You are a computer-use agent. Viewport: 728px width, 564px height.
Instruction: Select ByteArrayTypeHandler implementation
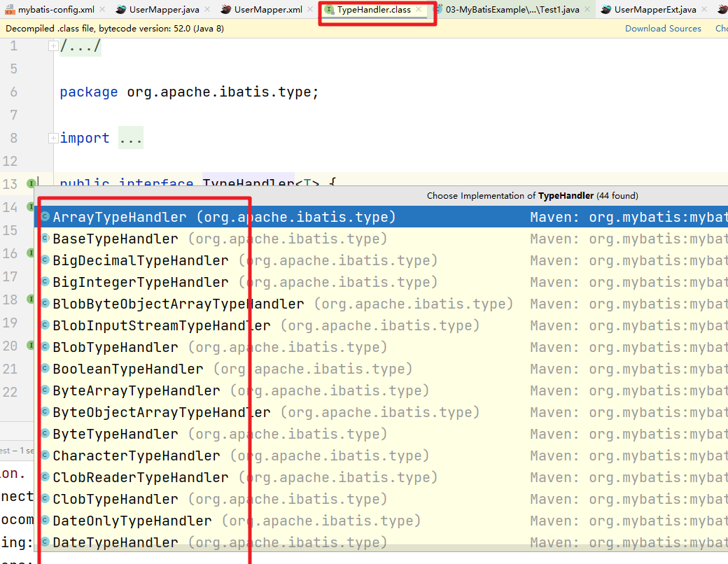[381, 390]
